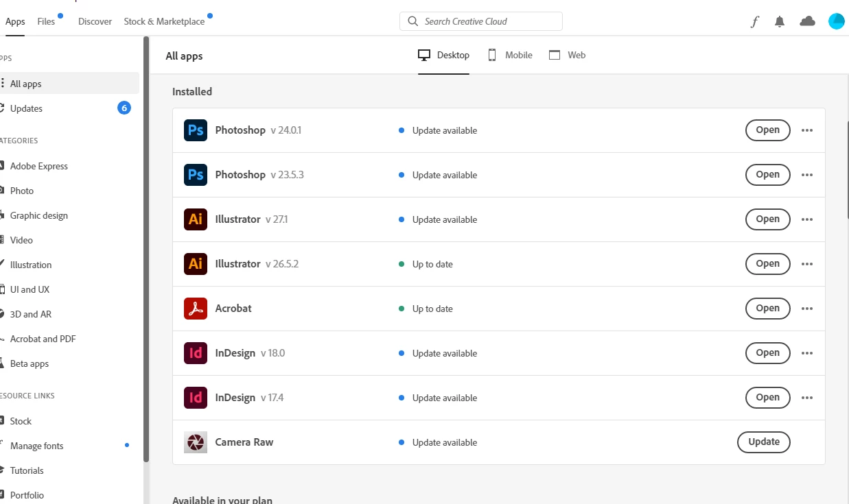Update Camera Raw

(x=764, y=442)
